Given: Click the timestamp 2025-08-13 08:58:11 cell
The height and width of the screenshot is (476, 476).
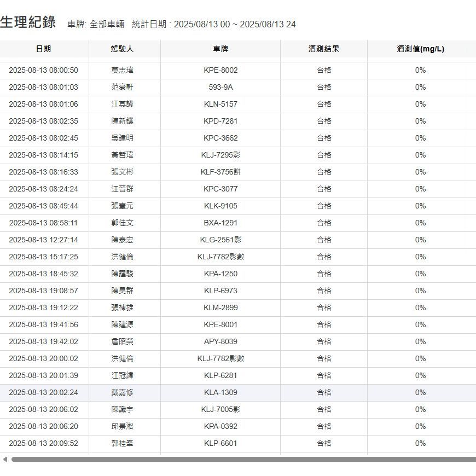Looking at the screenshot, I should (44, 223).
